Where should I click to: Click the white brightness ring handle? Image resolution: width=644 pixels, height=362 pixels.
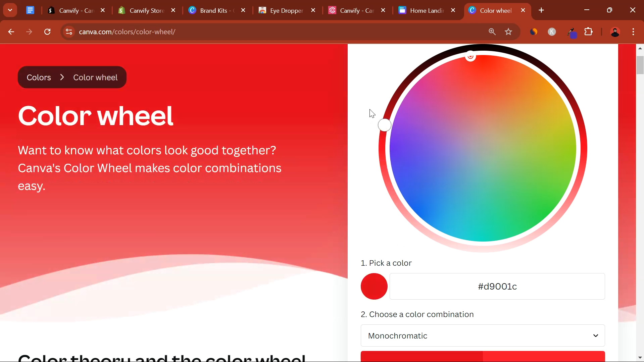click(385, 125)
